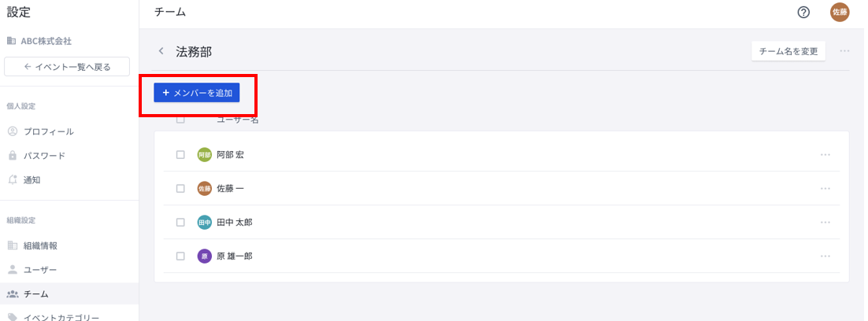Click the チーム名を変更 button

[788, 51]
